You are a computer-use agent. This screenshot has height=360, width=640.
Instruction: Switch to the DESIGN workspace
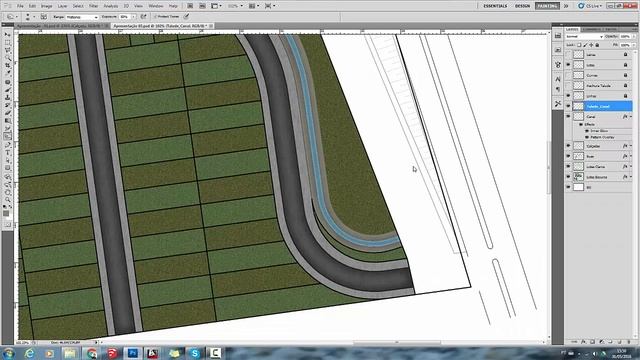click(x=522, y=6)
